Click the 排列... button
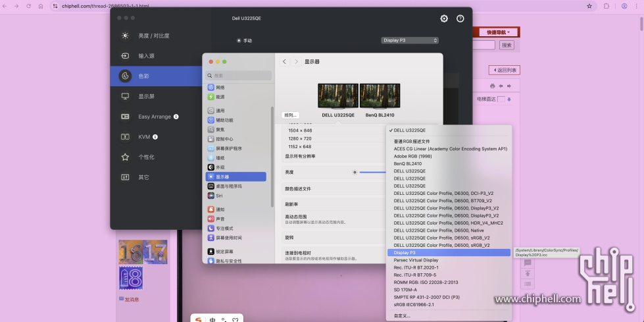644x322 pixels. click(290, 115)
